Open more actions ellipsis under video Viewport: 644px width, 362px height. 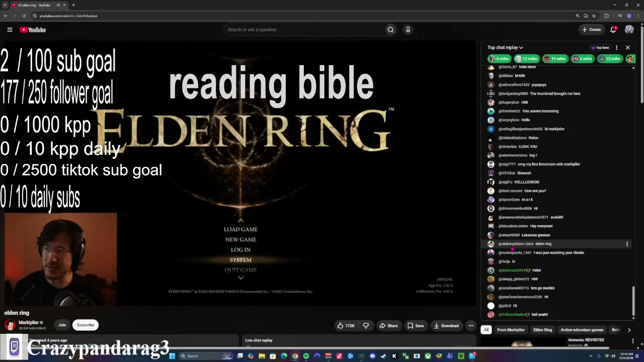[471, 326]
